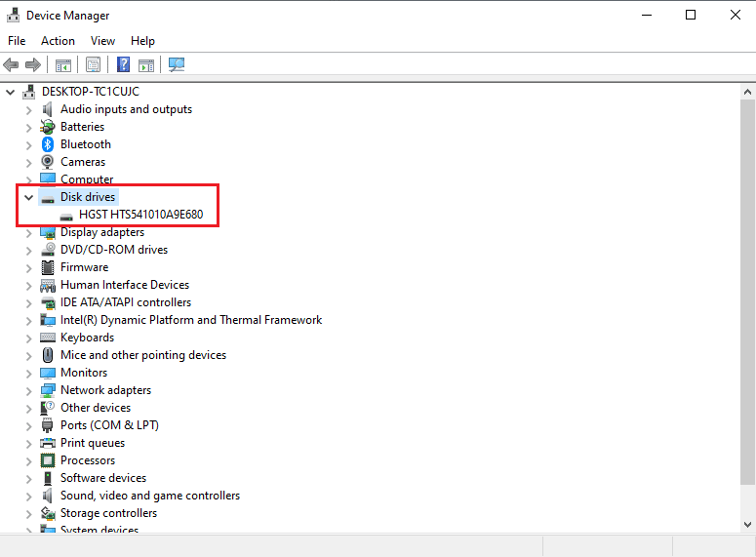Select the Computer category label
This screenshot has width=756, height=557.
point(87,179)
